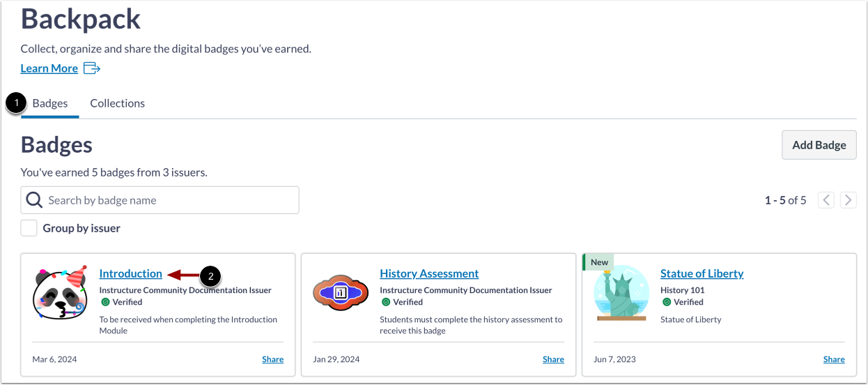
Task: Go to previous page of badges
Action: [x=826, y=200]
